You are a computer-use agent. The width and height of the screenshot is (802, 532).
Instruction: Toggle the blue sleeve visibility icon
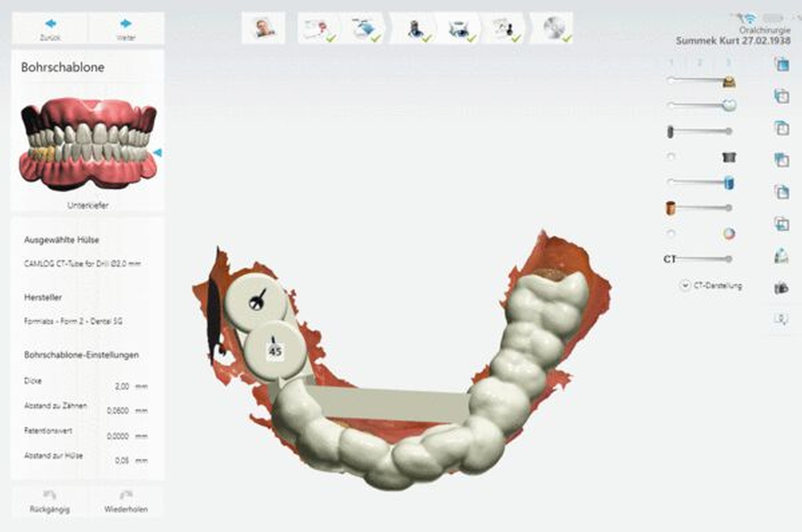[x=729, y=183]
